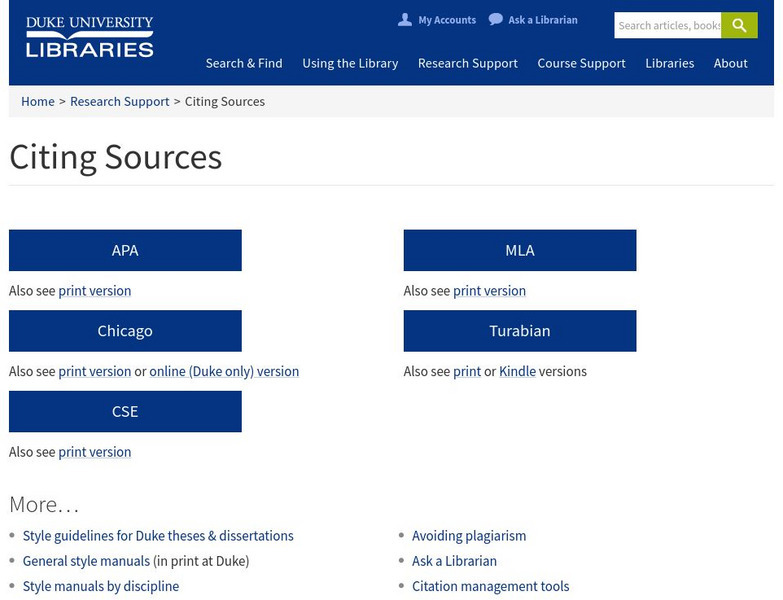
Task: Open the Kindle version link for Turabian
Action: tap(517, 371)
